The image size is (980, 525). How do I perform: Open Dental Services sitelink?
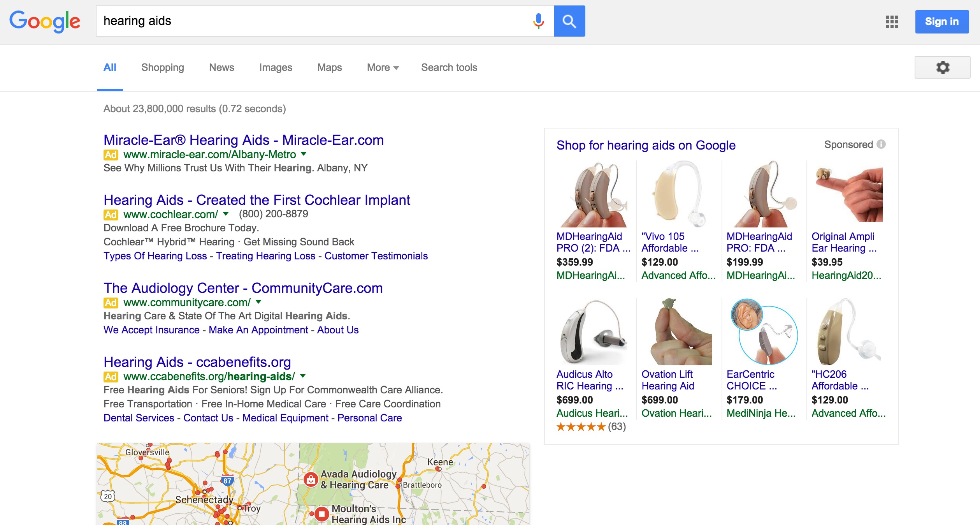coord(139,418)
